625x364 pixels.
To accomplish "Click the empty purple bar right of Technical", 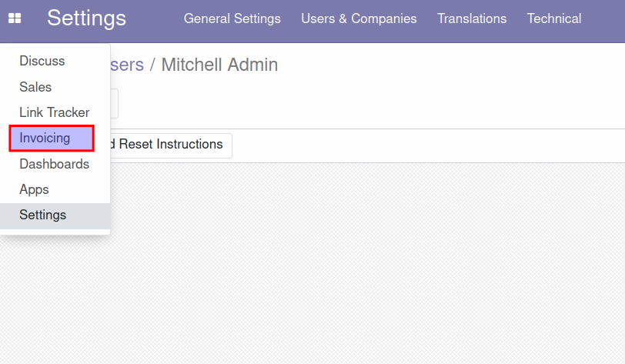I will click(604, 18).
